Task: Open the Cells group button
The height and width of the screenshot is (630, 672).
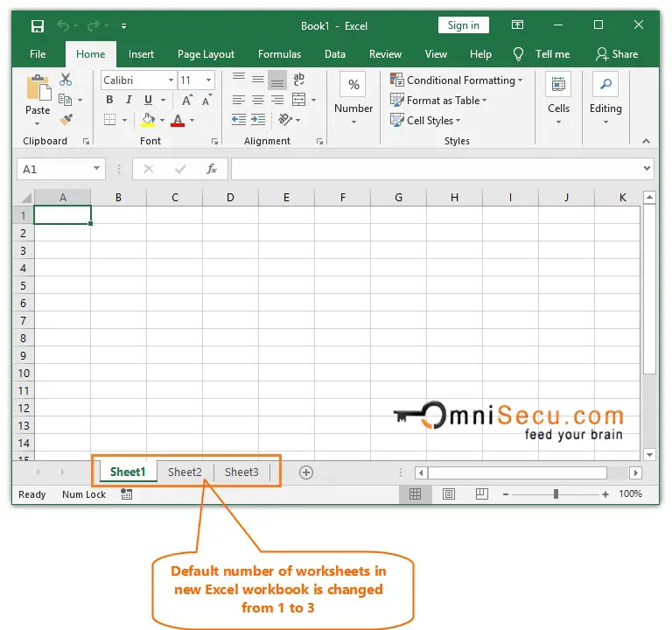Action: pos(558,98)
